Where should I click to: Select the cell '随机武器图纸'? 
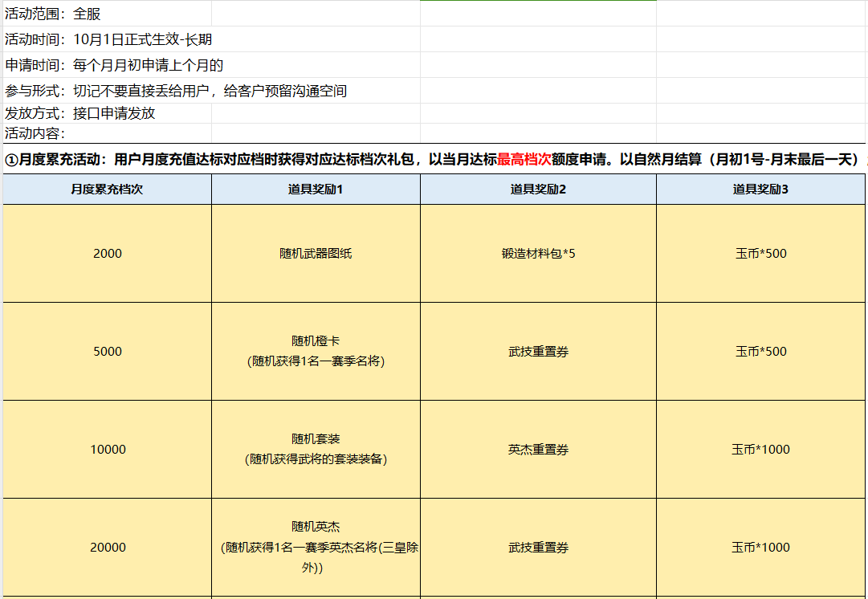pyautogui.click(x=316, y=254)
